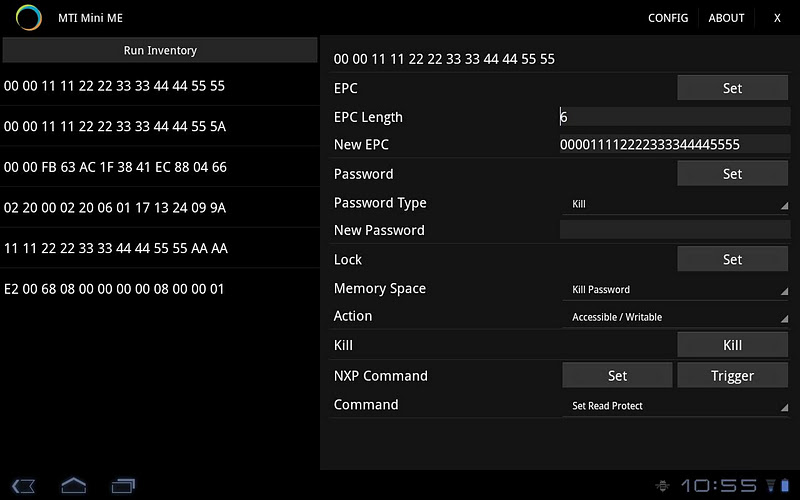Image resolution: width=800 pixels, height=500 pixels.
Task: Expand the Command dropdown showing Set Read Protect
Action: 675,406
